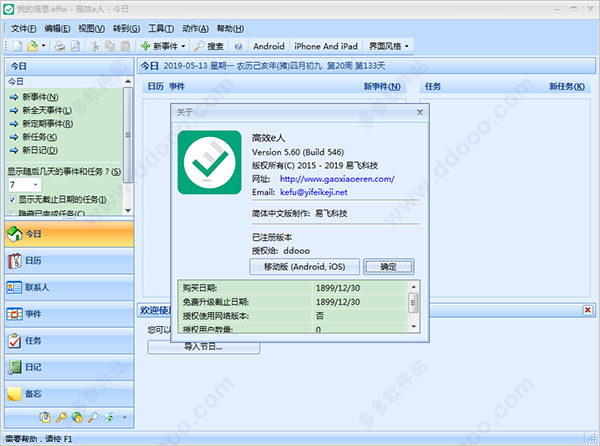Click the 移动版 (Android, iOS) button
Screen dimensions: 600x446
click(304, 267)
